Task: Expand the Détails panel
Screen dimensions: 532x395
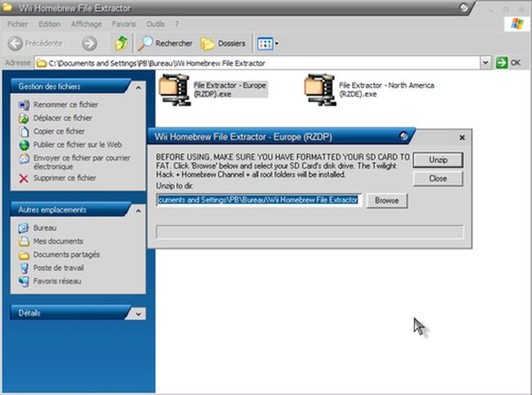Action: [138, 314]
